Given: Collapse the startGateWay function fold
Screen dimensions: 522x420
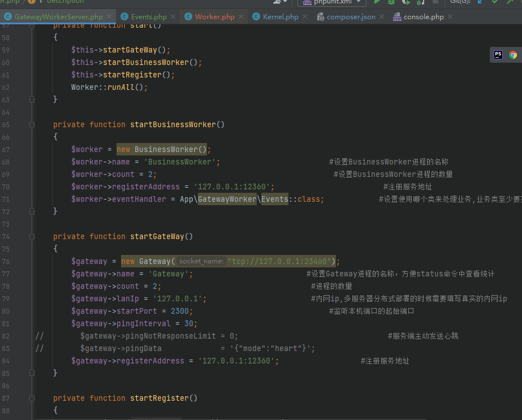Looking at the screenshot, I should coord(32,237).
